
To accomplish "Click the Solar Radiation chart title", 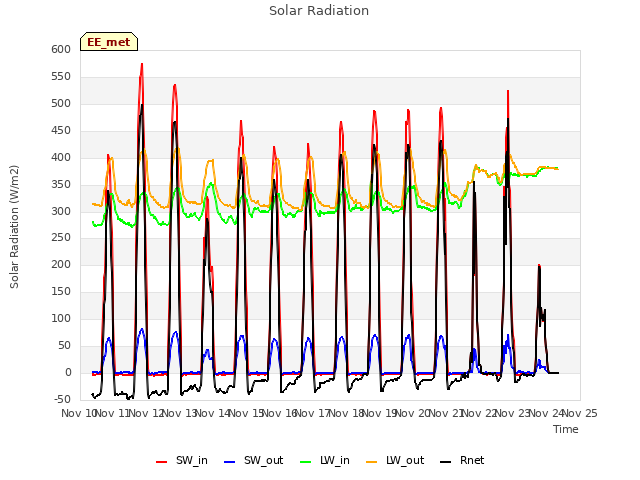I will pyautogui.click(x=319, y=11).
